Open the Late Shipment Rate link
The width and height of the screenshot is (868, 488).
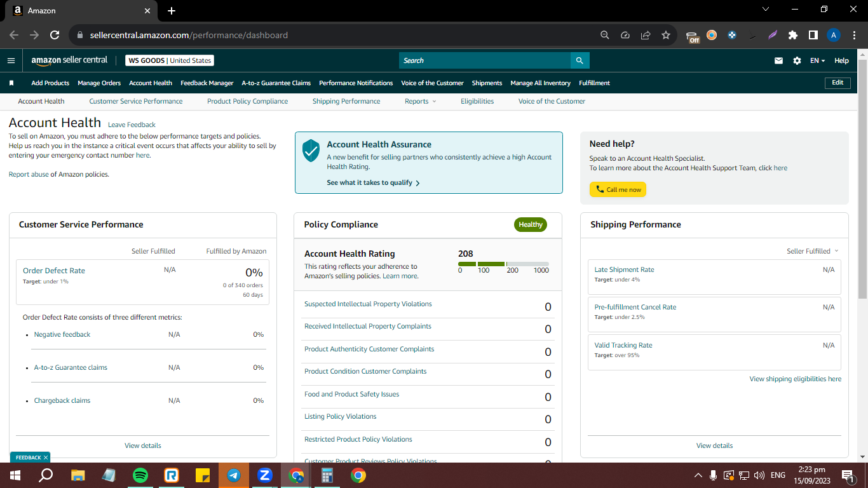pyautogui.click(x=624, y=269)
